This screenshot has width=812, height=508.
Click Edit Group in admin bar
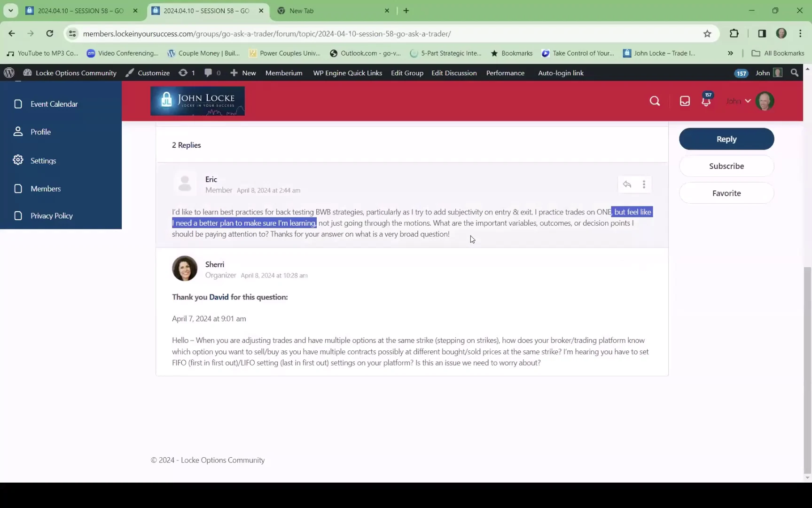click(407, 73)
